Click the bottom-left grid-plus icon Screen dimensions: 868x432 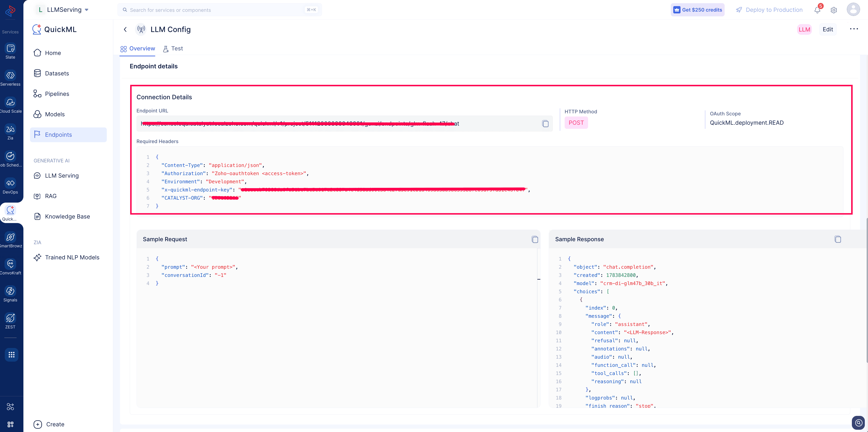pos(10,424)
